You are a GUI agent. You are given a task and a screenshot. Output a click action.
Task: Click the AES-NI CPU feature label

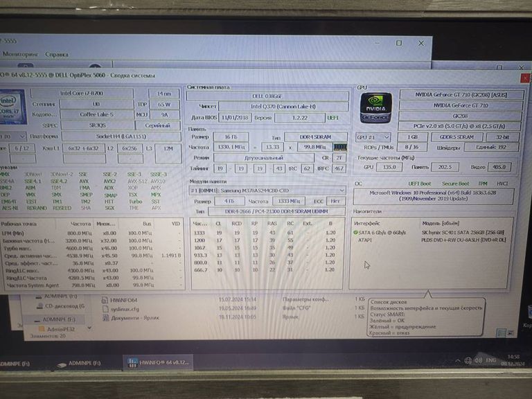(10, 208)
